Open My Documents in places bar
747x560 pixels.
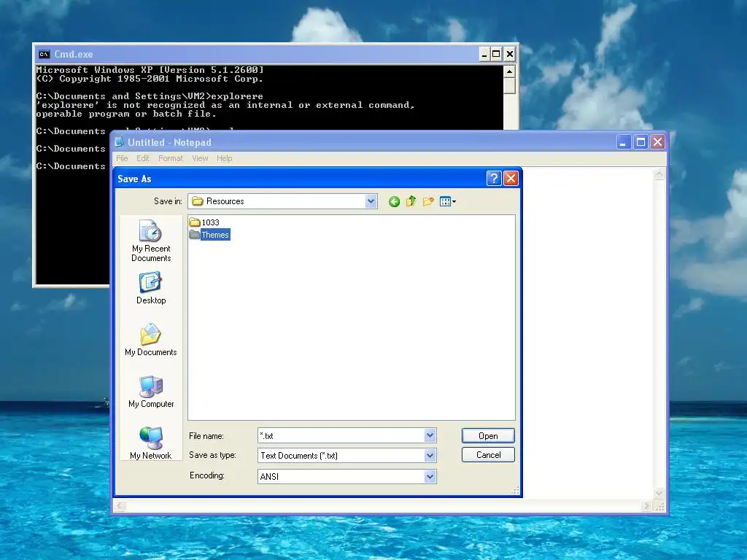(151, 340)
